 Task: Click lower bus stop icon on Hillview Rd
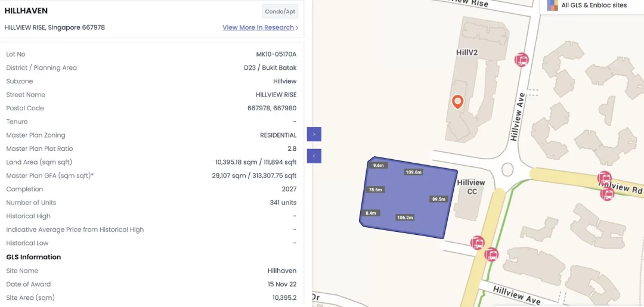[607, 193]
